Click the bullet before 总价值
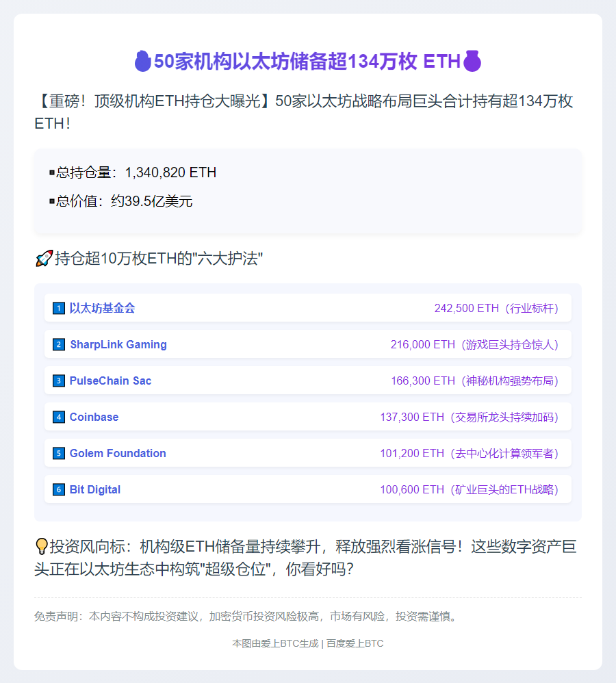Viewport: 616px width, 683px height. coord(52,201)
